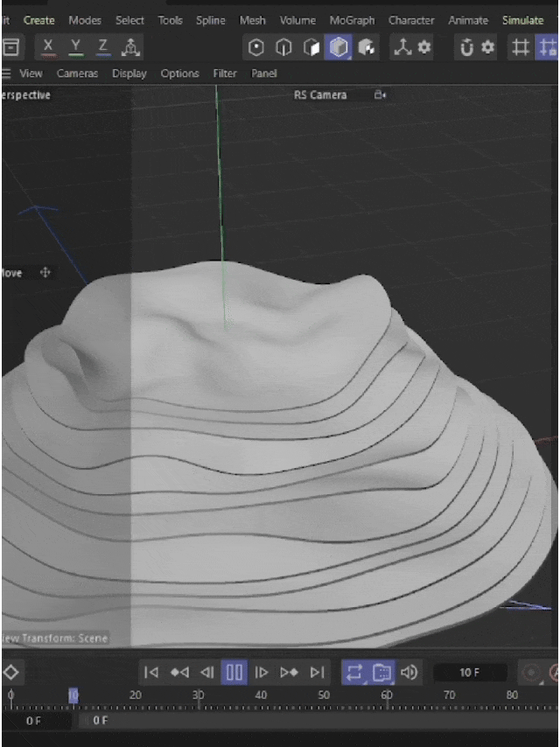This screenshot has width=560, height=747.
Task: Click the current frame field showing 10 F
Action: pyautogui.click(x=470, y=672)
